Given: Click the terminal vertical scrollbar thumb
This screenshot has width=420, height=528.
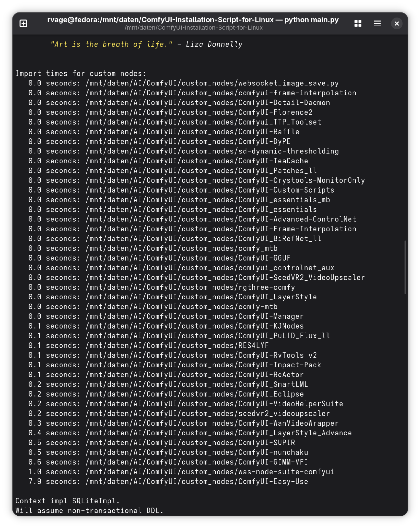Looking at the screenshot, I should pyautogui.click(x=405, y=267).
